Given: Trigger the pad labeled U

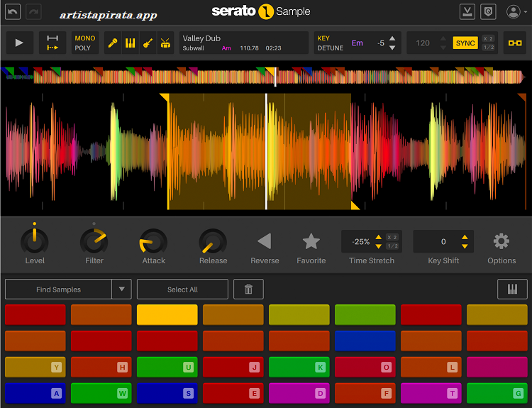Looking at the screenshot, I should 167,367.
